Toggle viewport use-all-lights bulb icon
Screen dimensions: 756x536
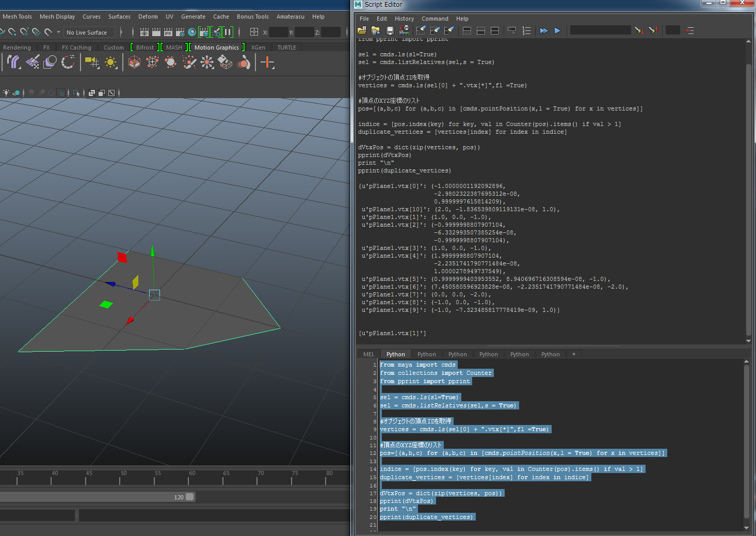coord(6,93)
